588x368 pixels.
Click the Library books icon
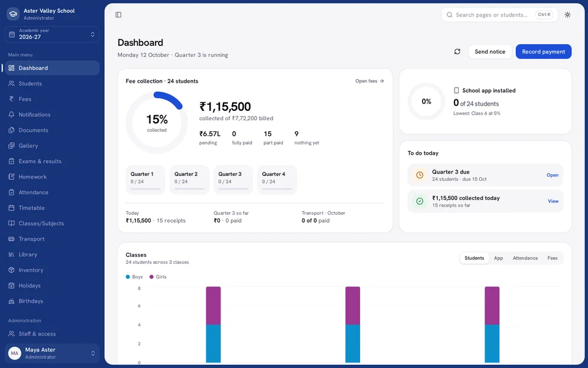coord(12,254)
